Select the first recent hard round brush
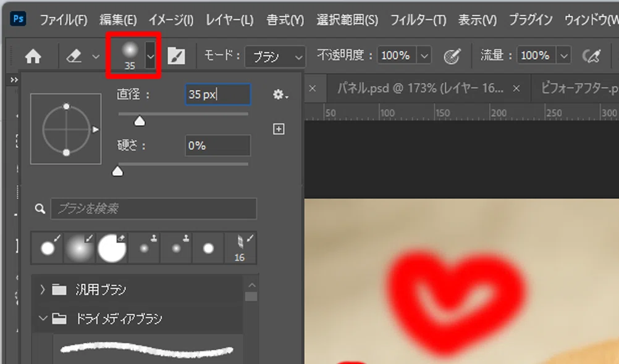Screen dimensions: 619x364 [48, 247]
